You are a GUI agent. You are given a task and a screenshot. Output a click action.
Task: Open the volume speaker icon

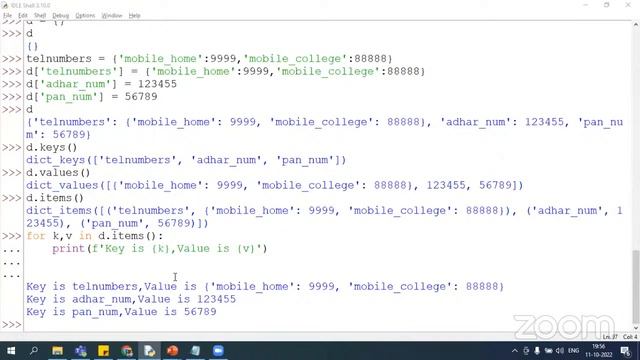tap(560, 351)
